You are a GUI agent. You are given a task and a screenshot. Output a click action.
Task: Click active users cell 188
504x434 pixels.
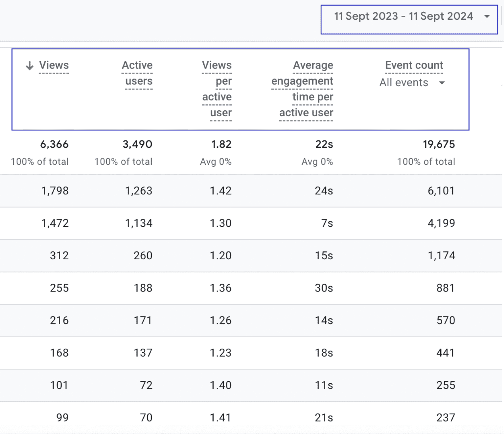(143, 288)
